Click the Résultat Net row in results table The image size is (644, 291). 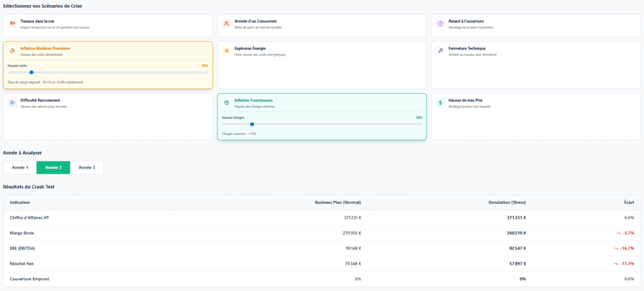(x=322, y=263)
